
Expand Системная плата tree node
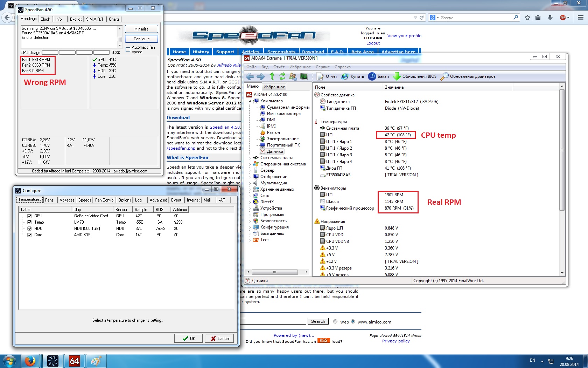click(x=250, y=158)
